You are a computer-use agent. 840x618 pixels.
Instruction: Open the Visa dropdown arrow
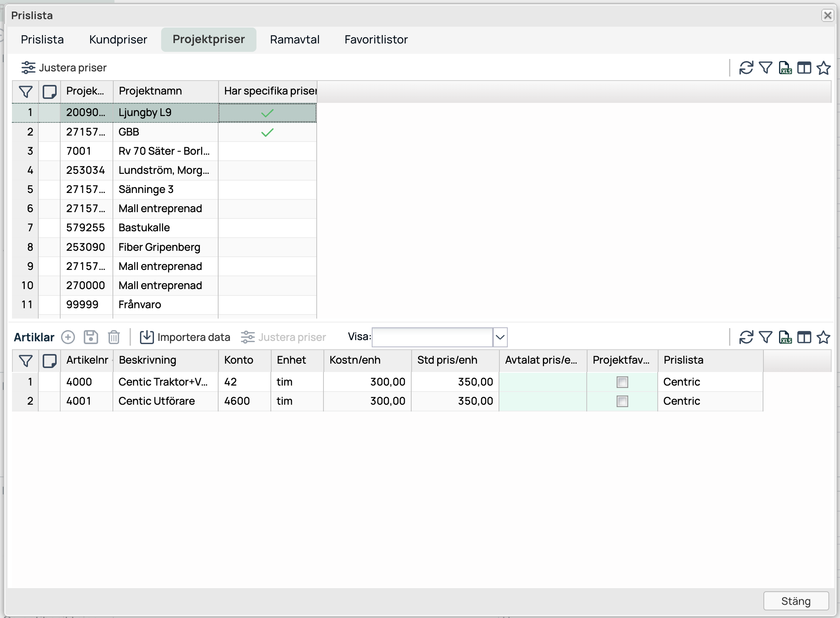coord(500,337)
